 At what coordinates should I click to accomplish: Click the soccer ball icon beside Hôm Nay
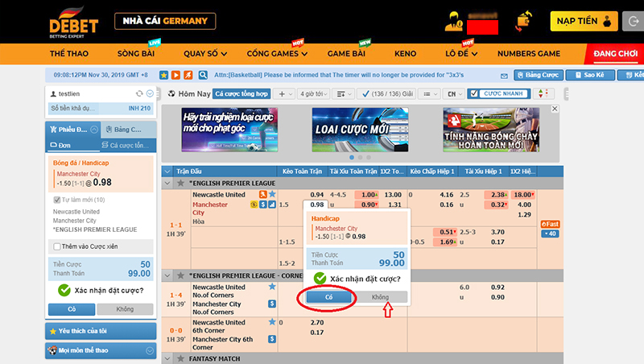tap(171, 93)
